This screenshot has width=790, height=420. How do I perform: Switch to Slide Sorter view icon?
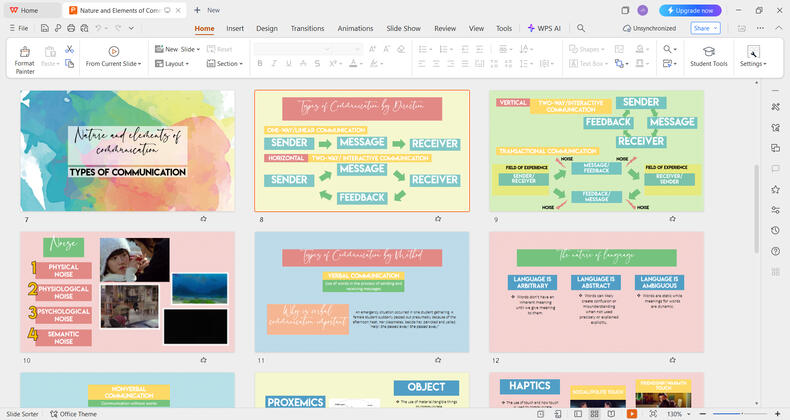595,414
